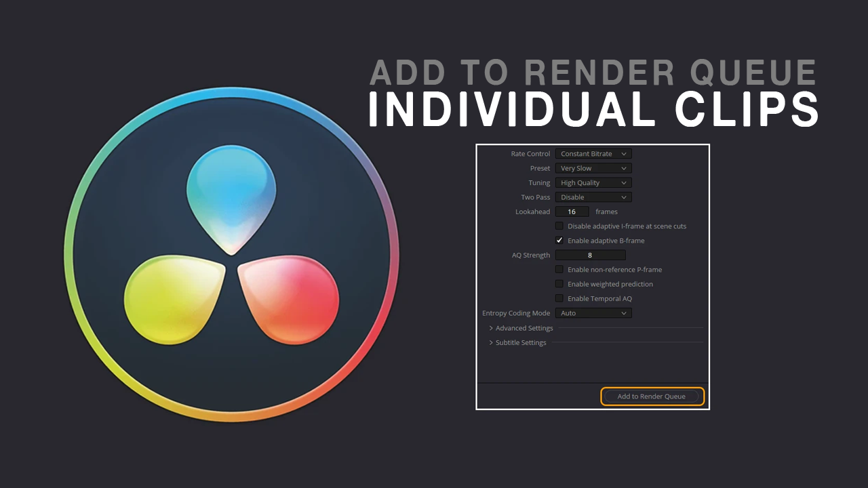Click the DaVinci Resolve logo
The height and width of the screenshot is (488, 868).
pos(231,254)
